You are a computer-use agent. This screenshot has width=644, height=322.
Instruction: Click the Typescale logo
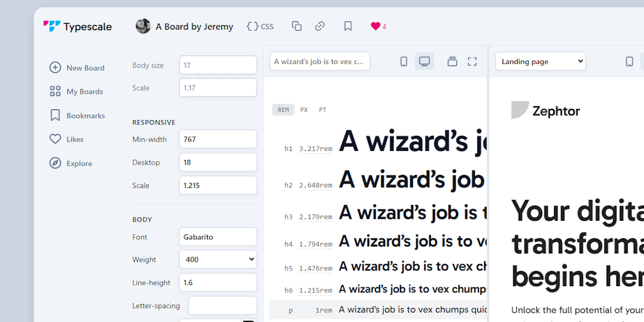(x=77, y=26)
